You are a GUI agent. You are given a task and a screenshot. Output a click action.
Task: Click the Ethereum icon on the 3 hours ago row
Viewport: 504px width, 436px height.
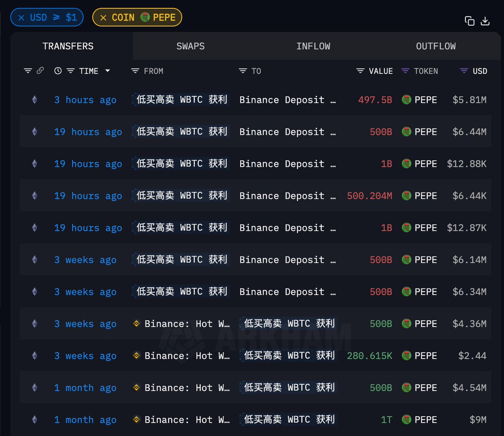[x=35, y=100]
